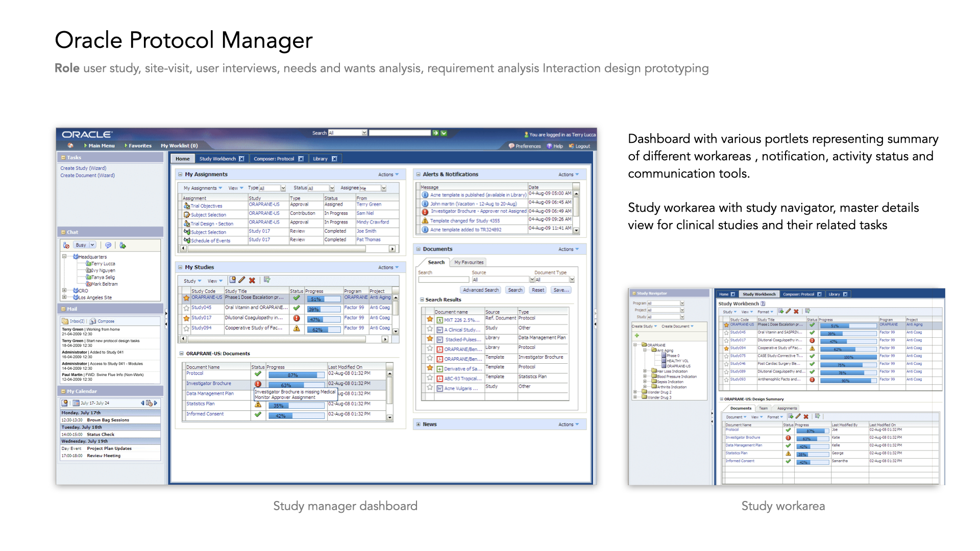Click the pencil edit icon in My Studies
The width and height of the screenshot is (980, 551).
(x=242, y=280)
